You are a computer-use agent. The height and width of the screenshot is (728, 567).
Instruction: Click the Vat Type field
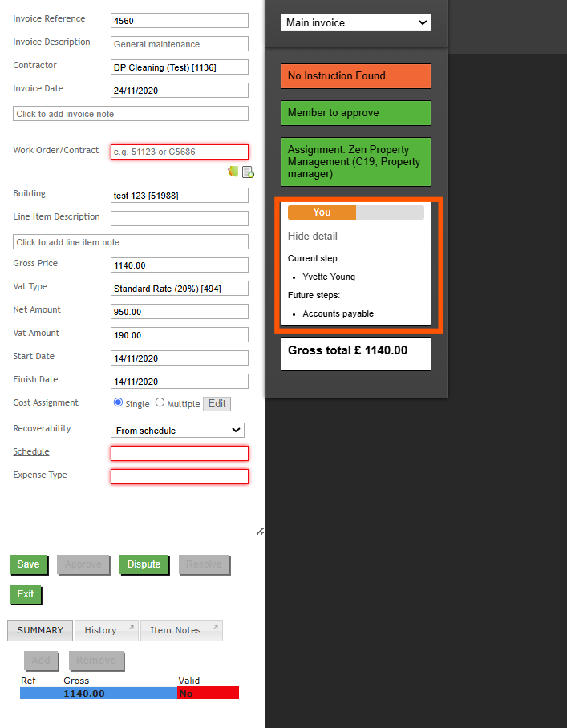180,289
